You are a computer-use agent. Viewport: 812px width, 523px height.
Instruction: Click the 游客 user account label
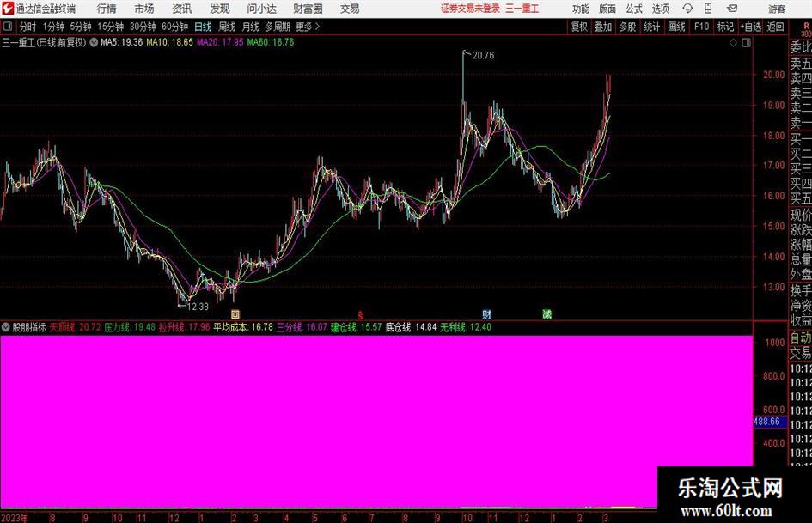pos(776,9)
